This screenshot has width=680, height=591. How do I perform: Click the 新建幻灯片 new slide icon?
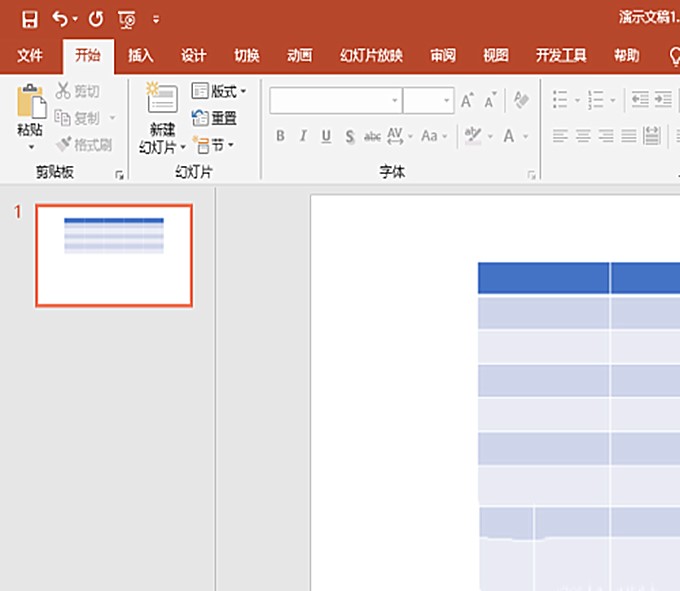coord(162,98)
